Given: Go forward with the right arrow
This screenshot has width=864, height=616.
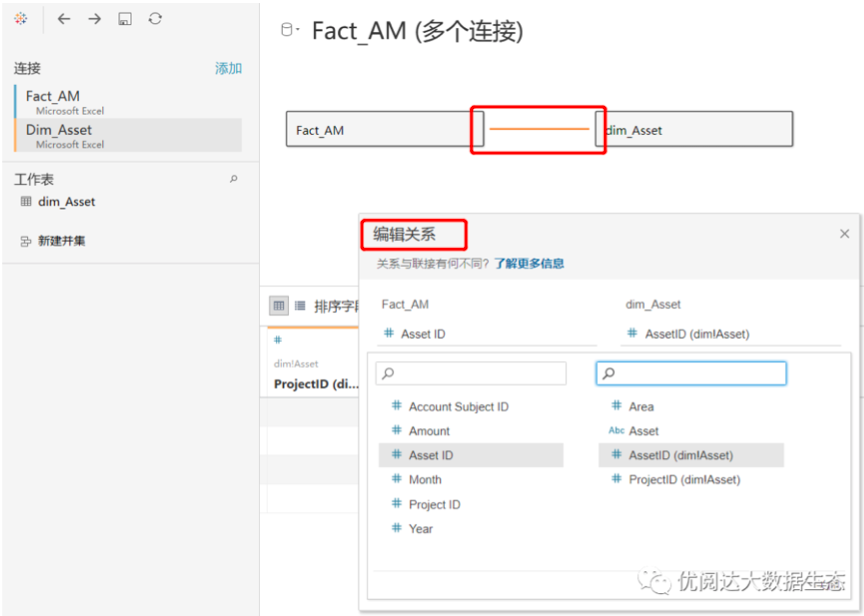Looking at the screenshot, I should [95, 19].
